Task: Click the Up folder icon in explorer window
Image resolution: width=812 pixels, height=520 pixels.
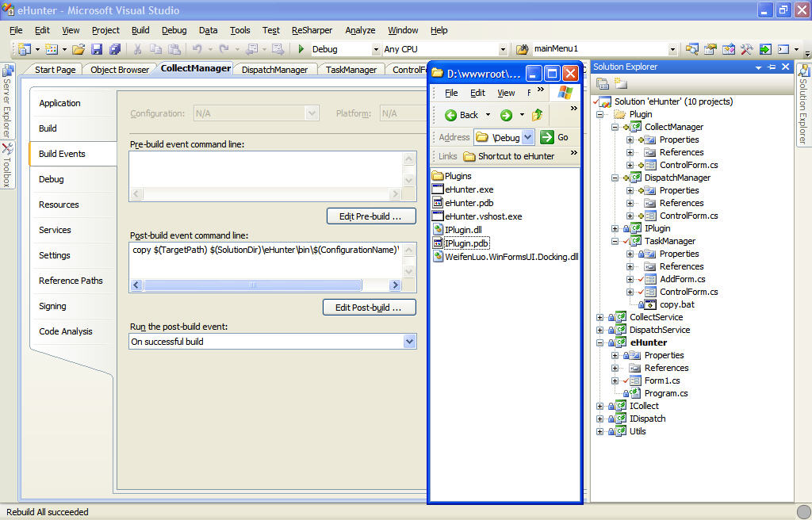Action: (x=537, y=115)
